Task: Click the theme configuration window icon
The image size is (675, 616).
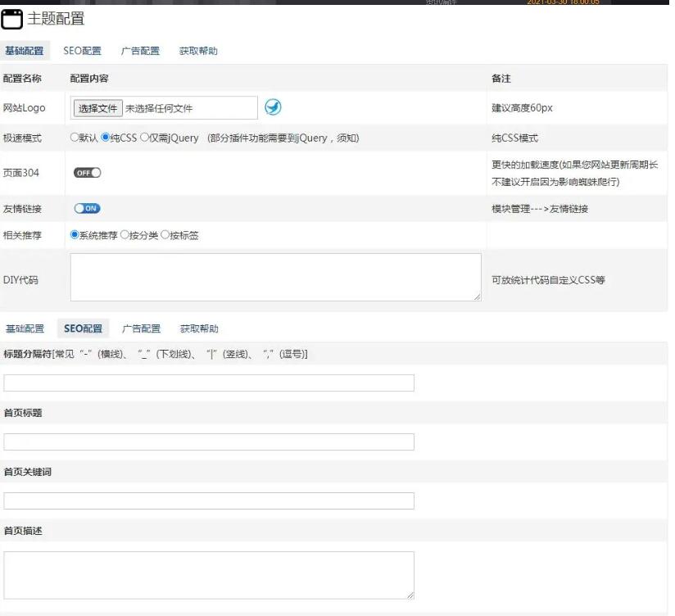Action: (11, 20)
